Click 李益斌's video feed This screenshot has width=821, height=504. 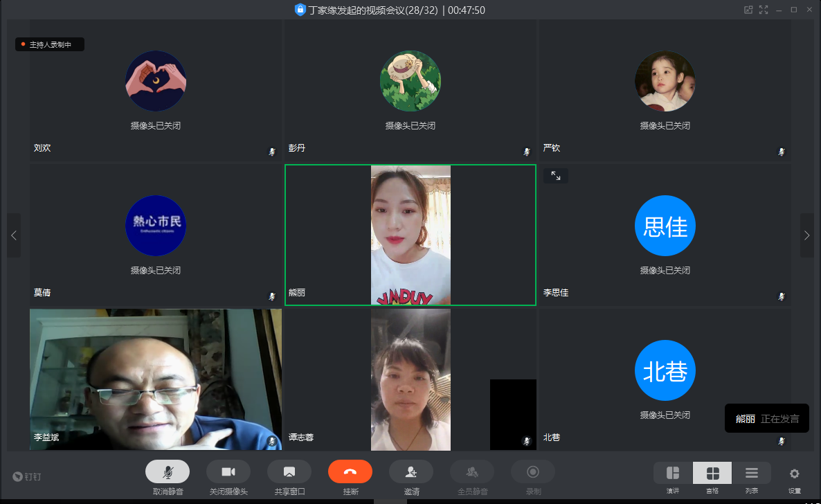coord(156,379)
